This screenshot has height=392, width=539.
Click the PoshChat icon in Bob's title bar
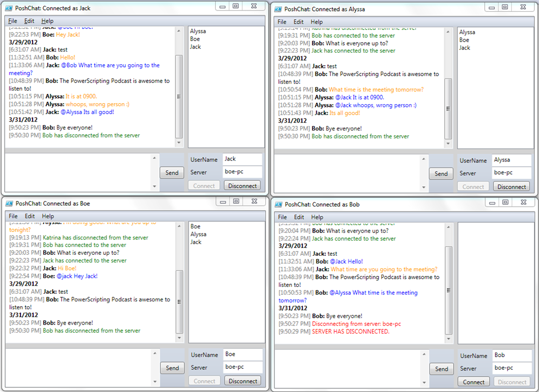[x=278, y=204]
